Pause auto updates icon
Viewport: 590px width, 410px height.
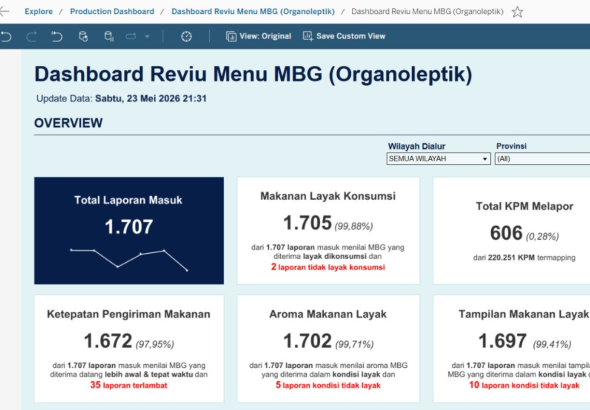click(x=109, y=36)
